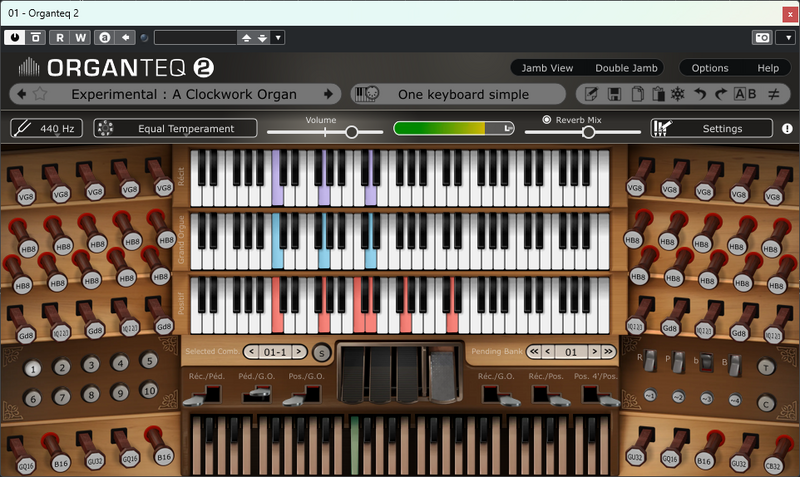The height and width of the screenshot is (477, 800).
Task: Click the exclamation warning icon
Action: pos(787,129)
